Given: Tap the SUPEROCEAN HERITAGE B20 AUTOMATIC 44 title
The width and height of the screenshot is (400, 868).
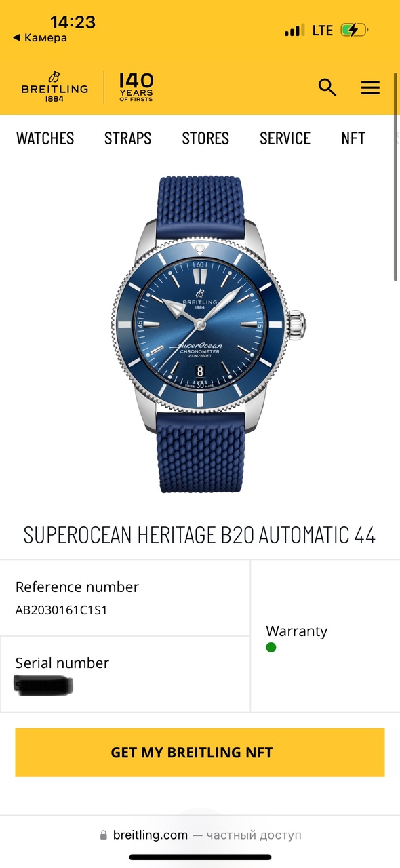Looking at the screenshot, I should coord(199,534).
